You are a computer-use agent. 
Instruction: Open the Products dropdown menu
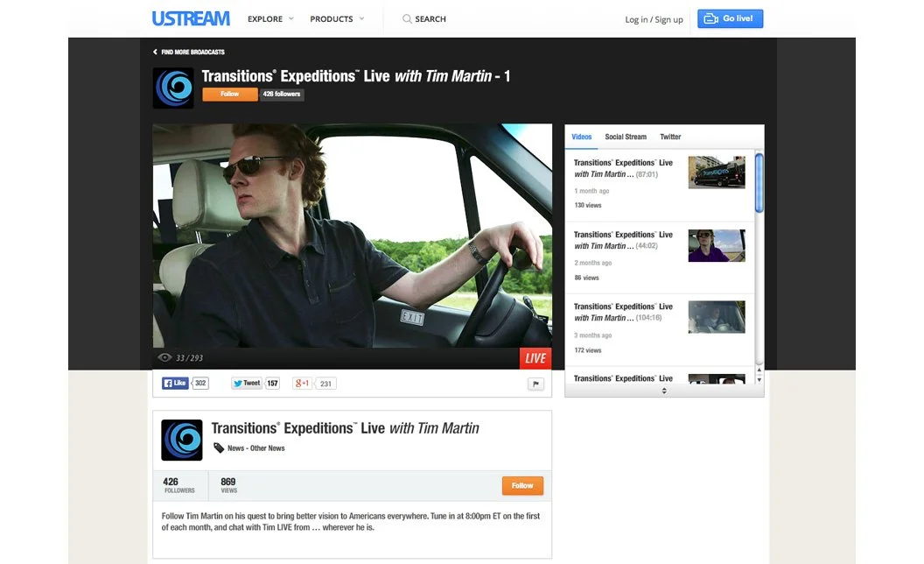[x=337, y=19]
